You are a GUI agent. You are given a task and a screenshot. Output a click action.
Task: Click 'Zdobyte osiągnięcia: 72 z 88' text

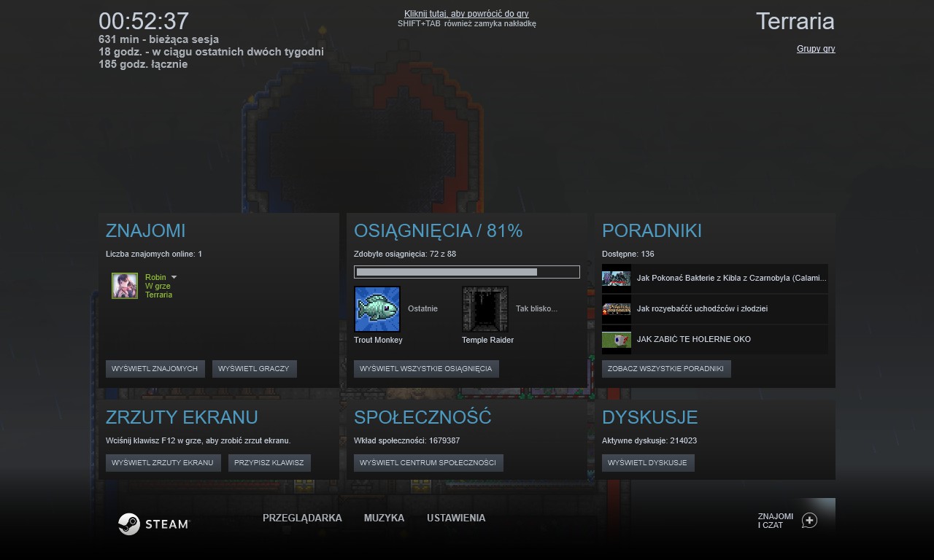(x=405, y=254)
